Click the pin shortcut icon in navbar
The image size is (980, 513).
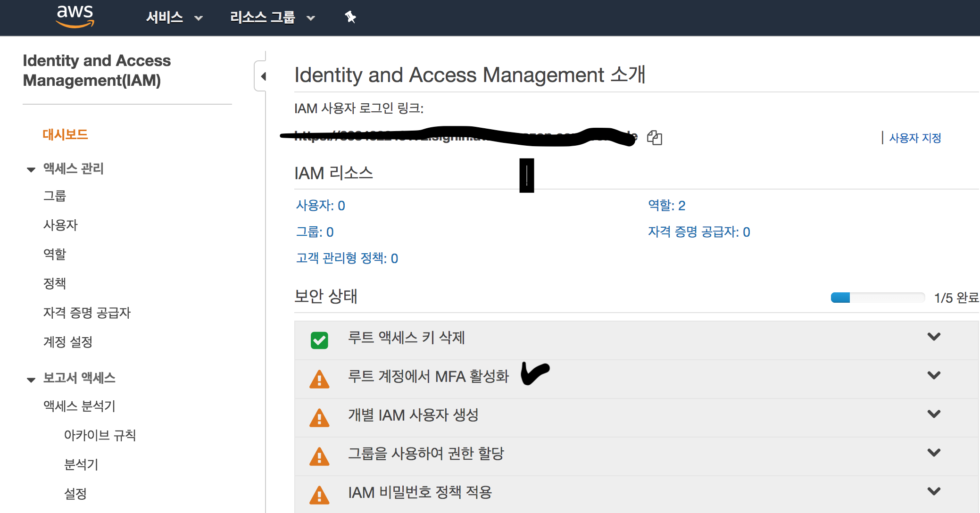click(x=350, y=17)
